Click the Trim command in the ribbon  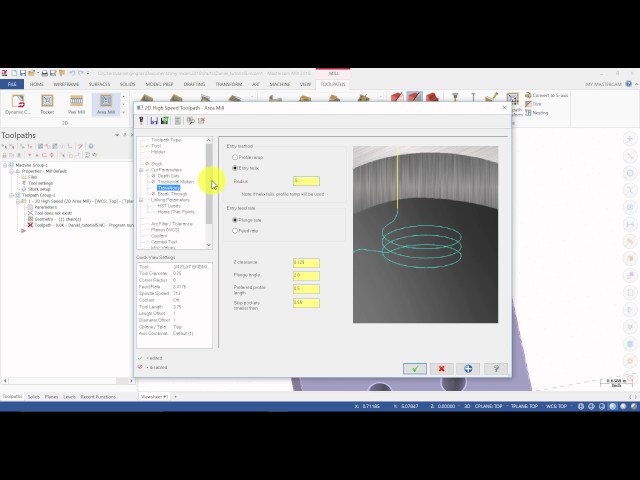[533, 104]
